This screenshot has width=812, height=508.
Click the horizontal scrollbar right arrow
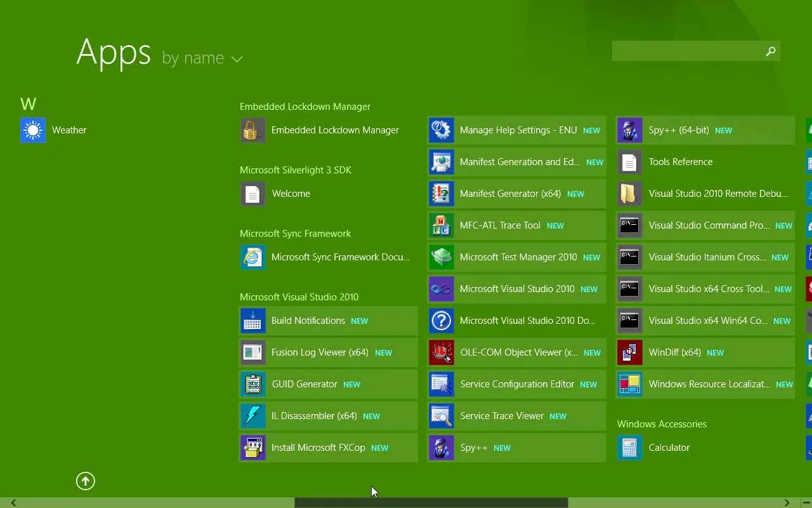pos(787,503)
